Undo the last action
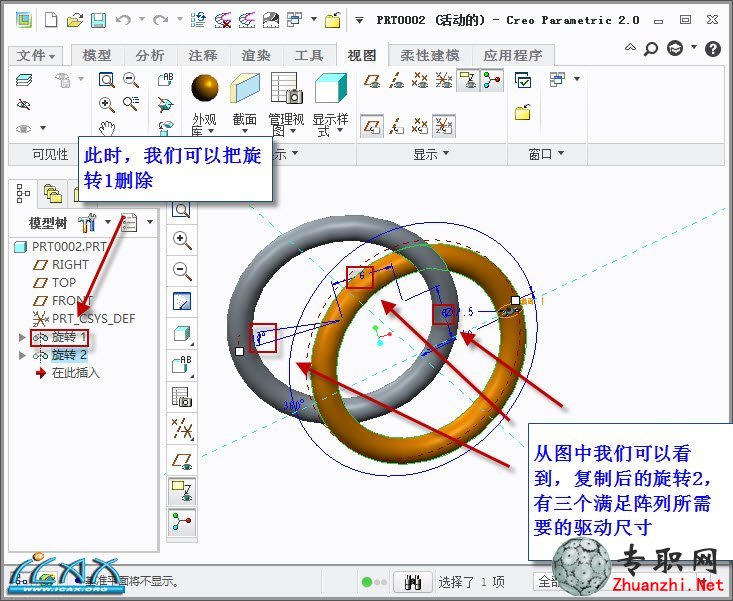This screenshot has width=733, height=601. point(123,20)
